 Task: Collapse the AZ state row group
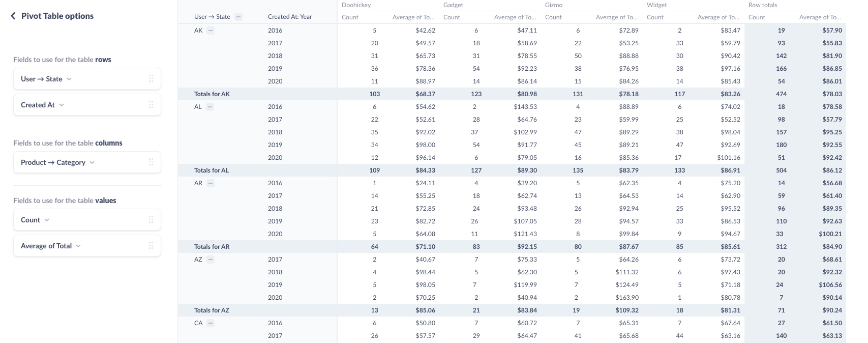click(x=211, y=260)
